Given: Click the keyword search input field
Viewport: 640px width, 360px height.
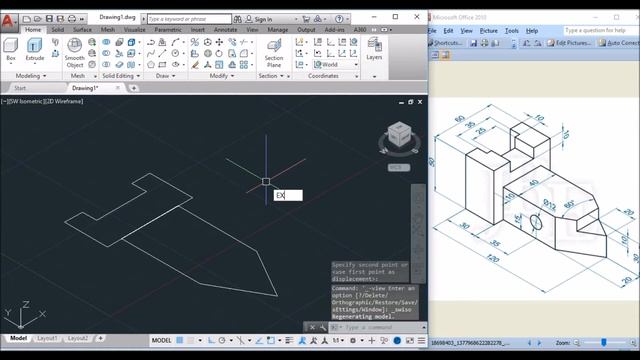Looking at the screenshot, I should [189, 19].
